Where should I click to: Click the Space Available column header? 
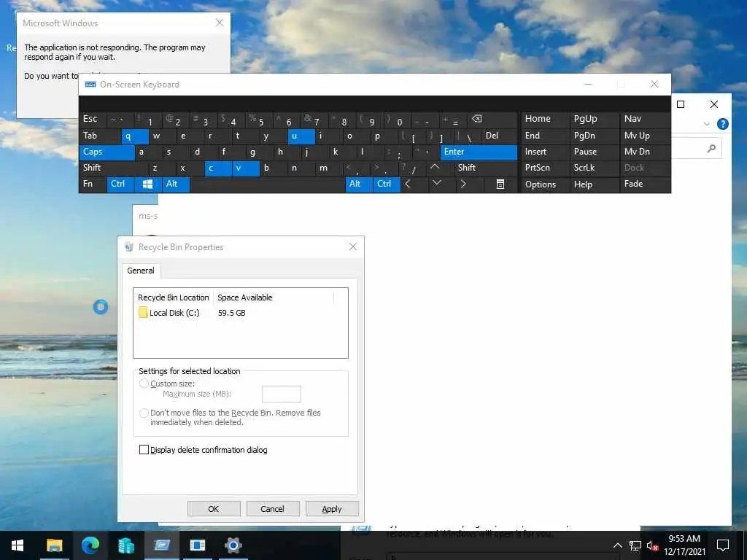(x=273, y=297)
